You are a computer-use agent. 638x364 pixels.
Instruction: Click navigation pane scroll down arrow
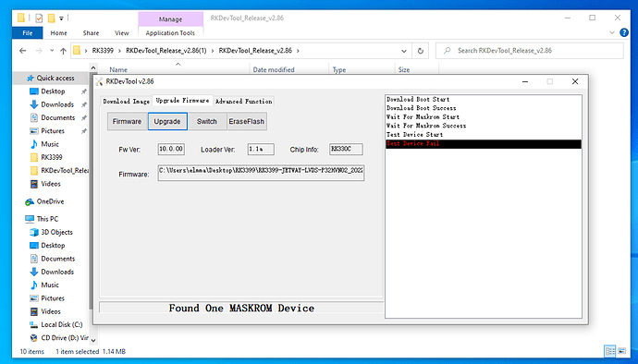tap(93, 340)
